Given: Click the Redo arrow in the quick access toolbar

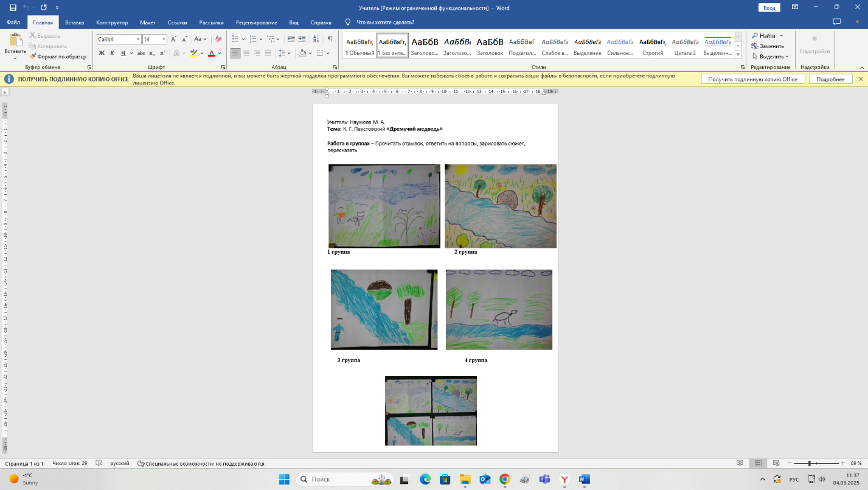Looking at the screenshot, I should (44, 8).
